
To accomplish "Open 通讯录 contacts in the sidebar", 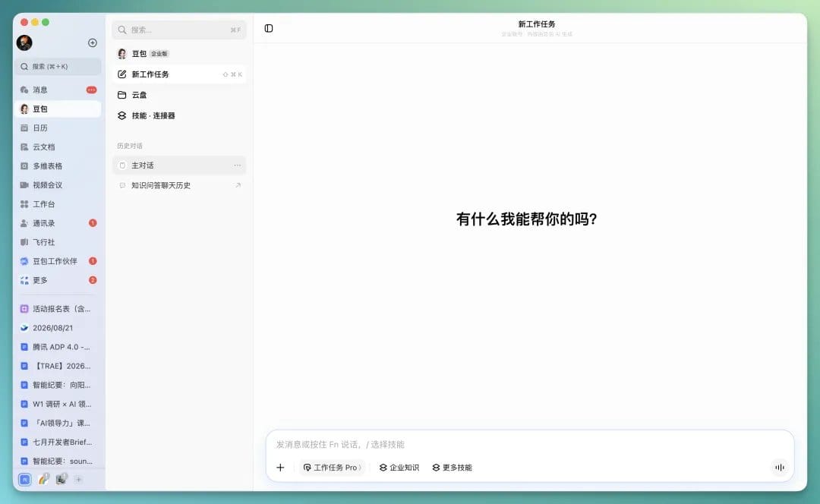I will pos(58,223).
